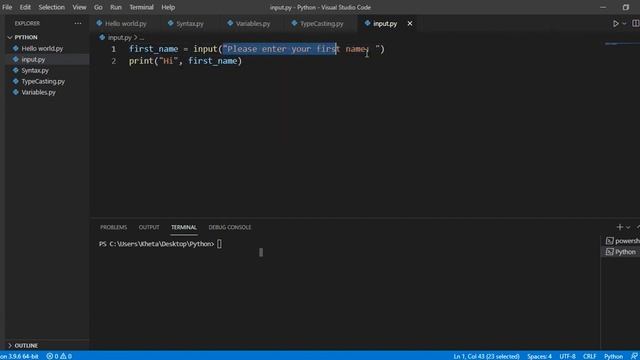This screenshot has width=640, height=360.
Task: Open the Help menu
Action: [168, 7]
